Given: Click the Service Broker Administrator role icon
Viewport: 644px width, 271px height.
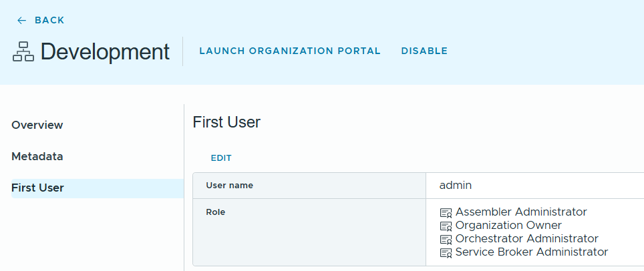Looking at the screenshot, I should [446, 253].
